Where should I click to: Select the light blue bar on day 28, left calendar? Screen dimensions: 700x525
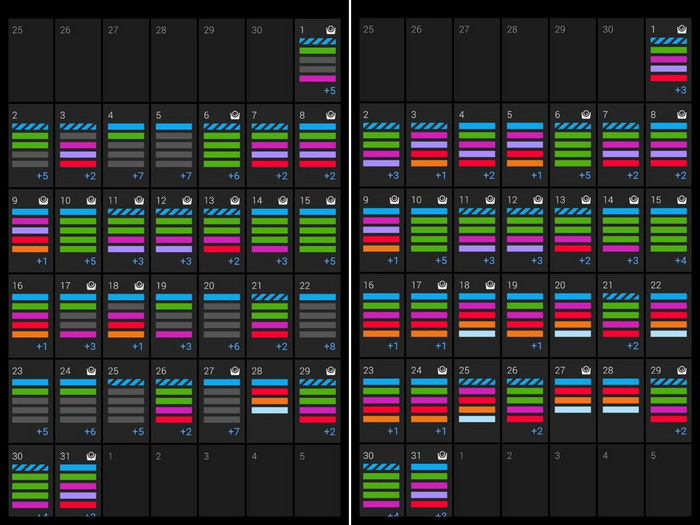[x=270, y=410]
